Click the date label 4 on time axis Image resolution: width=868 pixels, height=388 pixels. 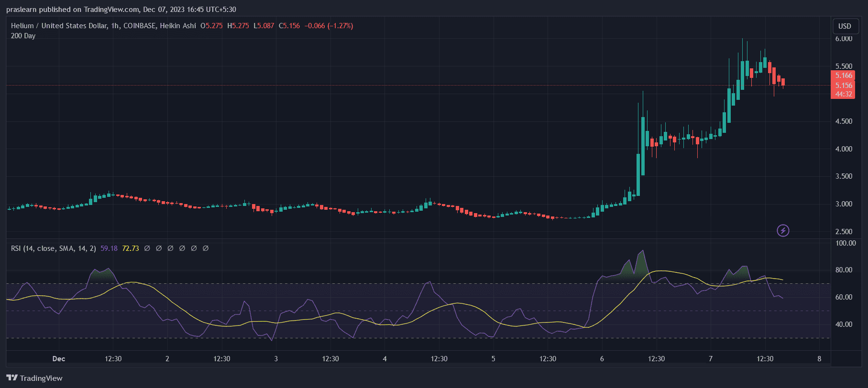tap(385, 359)
